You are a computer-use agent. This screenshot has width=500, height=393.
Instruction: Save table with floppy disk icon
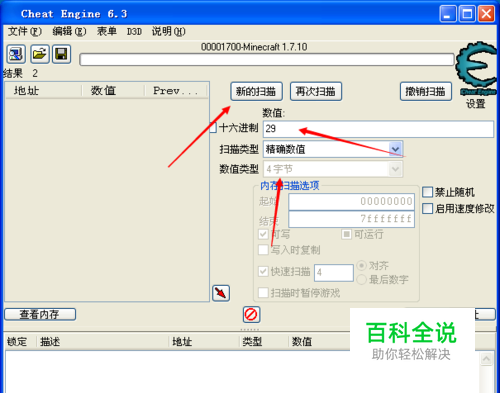pos(61,54)
